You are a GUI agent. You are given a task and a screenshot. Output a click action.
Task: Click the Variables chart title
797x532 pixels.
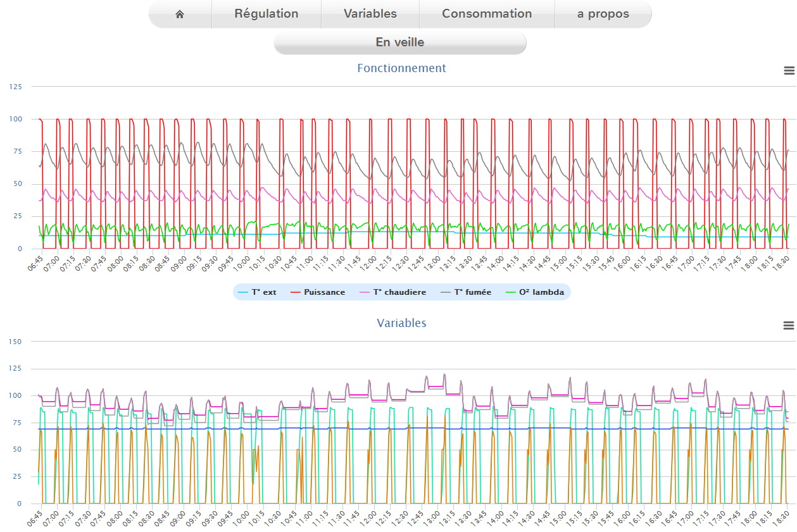coord(401,323)
